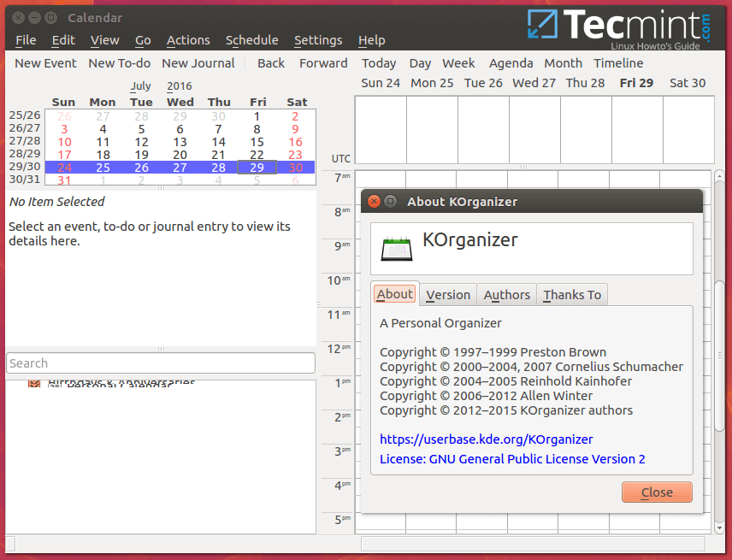
Task: Select July 20 in the mini calendar
Action: click(x=180, y=155)
